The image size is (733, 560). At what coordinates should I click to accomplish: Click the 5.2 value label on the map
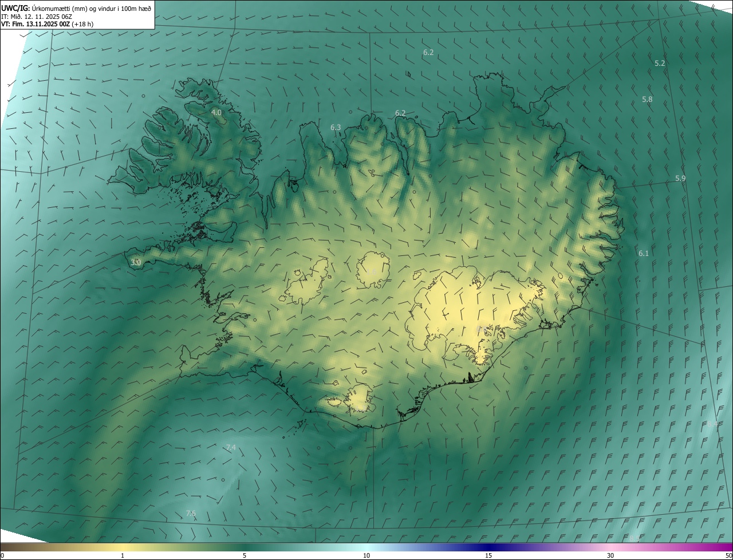[660, 63]
